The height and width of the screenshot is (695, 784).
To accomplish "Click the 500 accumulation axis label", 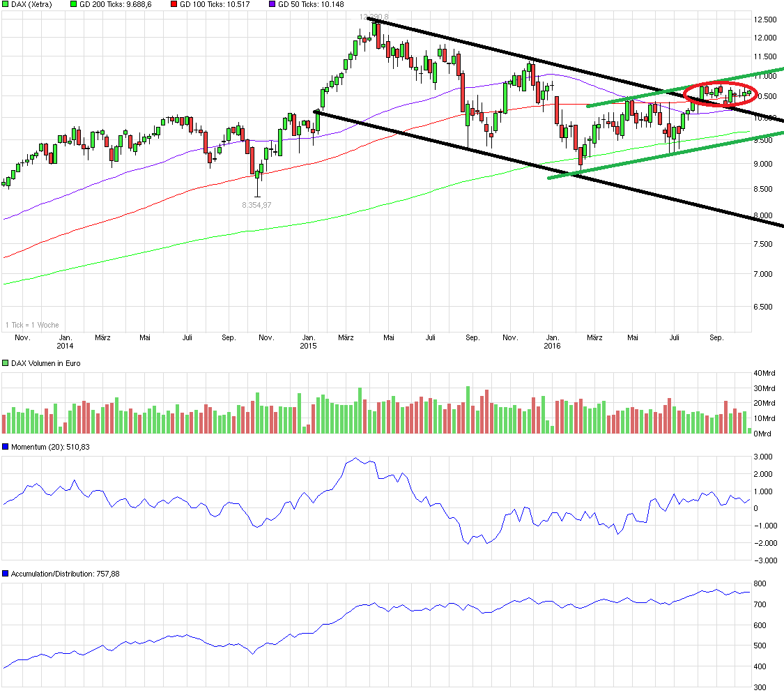I will 760,646.
